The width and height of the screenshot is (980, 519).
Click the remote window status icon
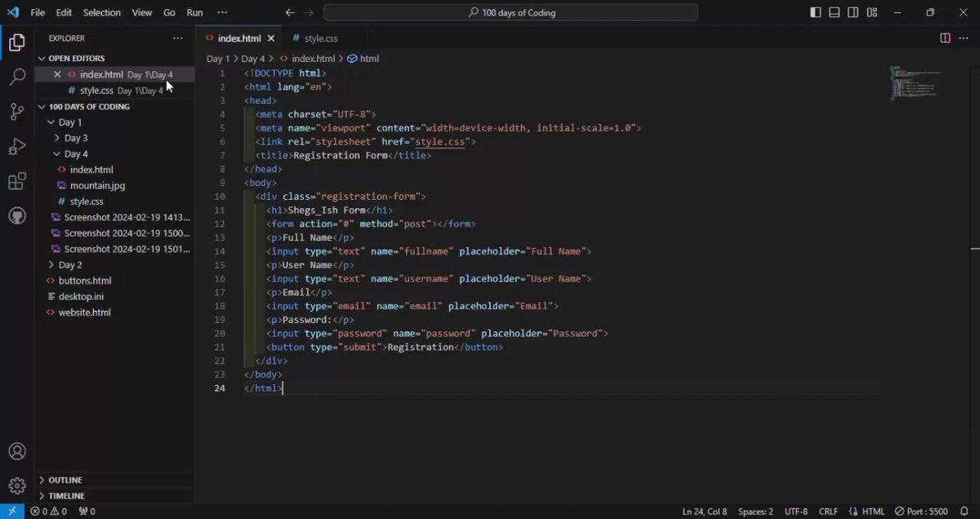11,511
